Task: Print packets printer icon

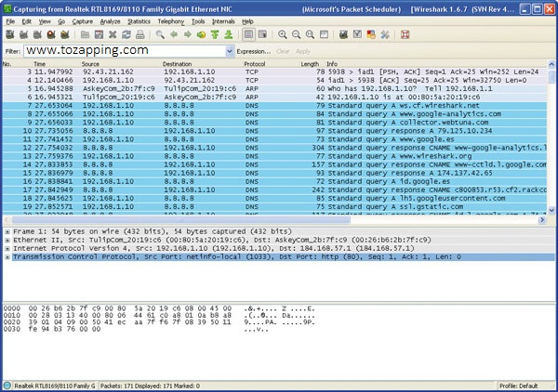Action: pyautogui.click(x=140, y=34)
